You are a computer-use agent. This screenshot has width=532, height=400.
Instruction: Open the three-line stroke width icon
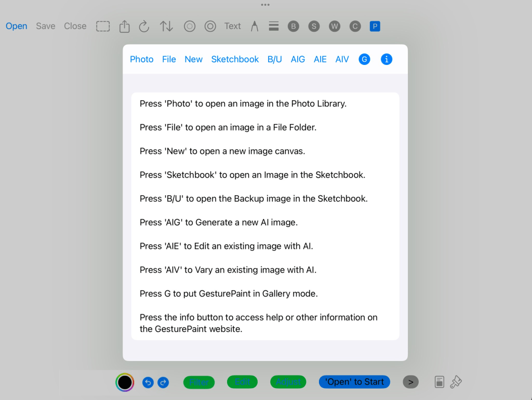click(x=274, y=26)
